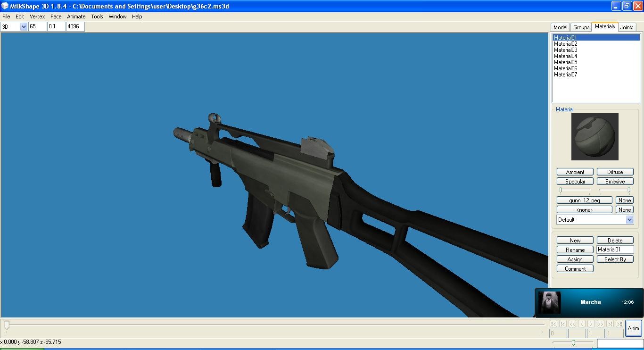The width and height of the screenshot is (644, 350).
Task: Click the material name field Material01
Action: pyautogui.click(x=615, y=250)
